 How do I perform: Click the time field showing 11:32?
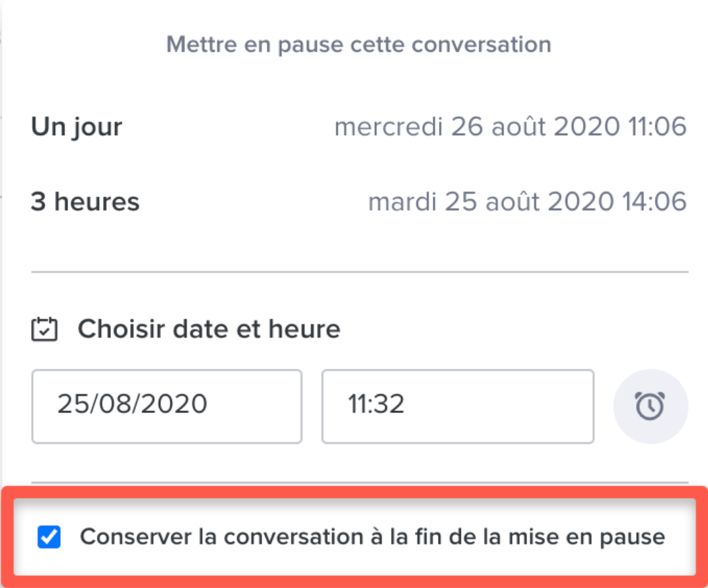pos(458,406)
